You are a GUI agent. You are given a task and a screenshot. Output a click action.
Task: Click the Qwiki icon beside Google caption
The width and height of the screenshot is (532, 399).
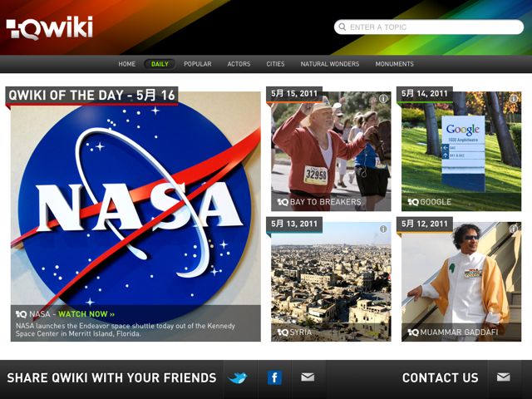pyautogui.click(x=413, y=202)
